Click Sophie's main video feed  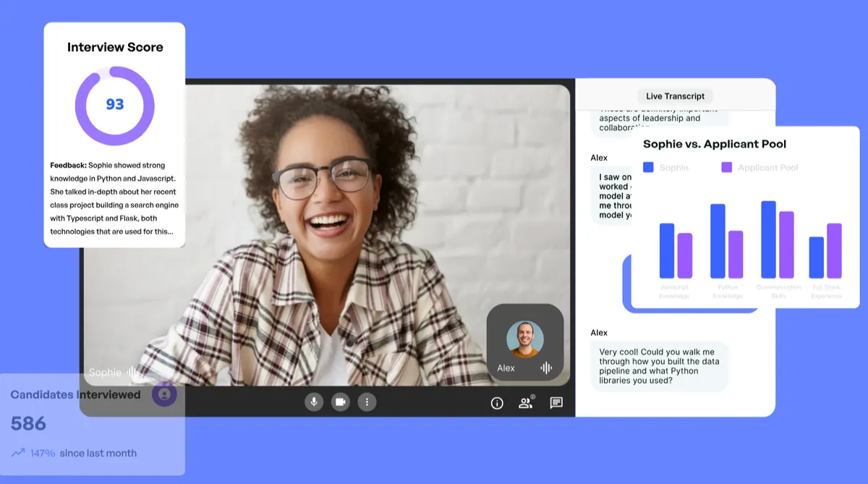click(x=327, y=236)
